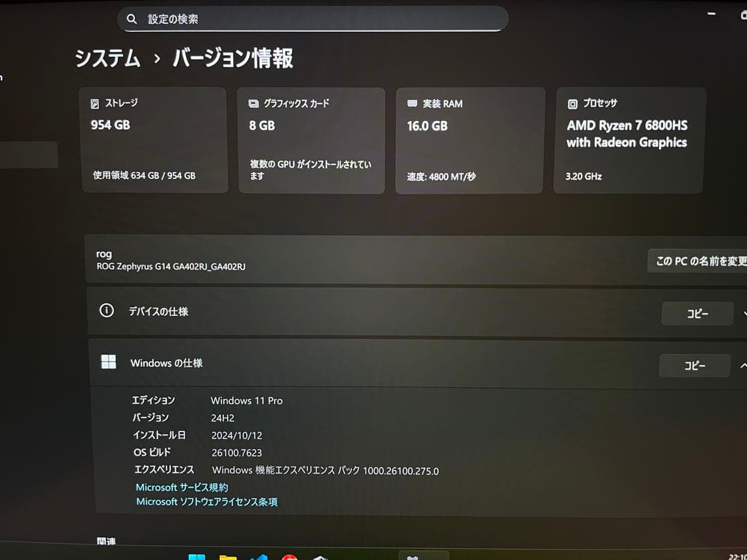This screenshot has height=560, width=747.
Task: Open File Explorer from the taskbar
Action: point(228,557)
